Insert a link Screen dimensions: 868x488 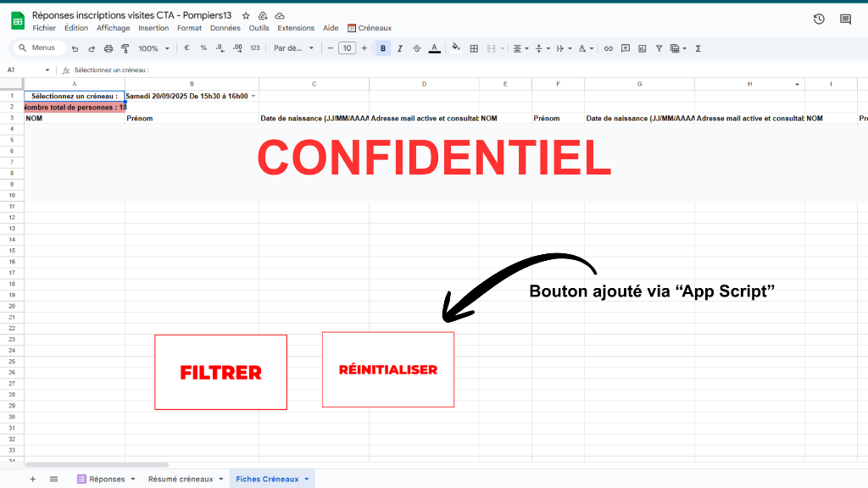point(609,48)
